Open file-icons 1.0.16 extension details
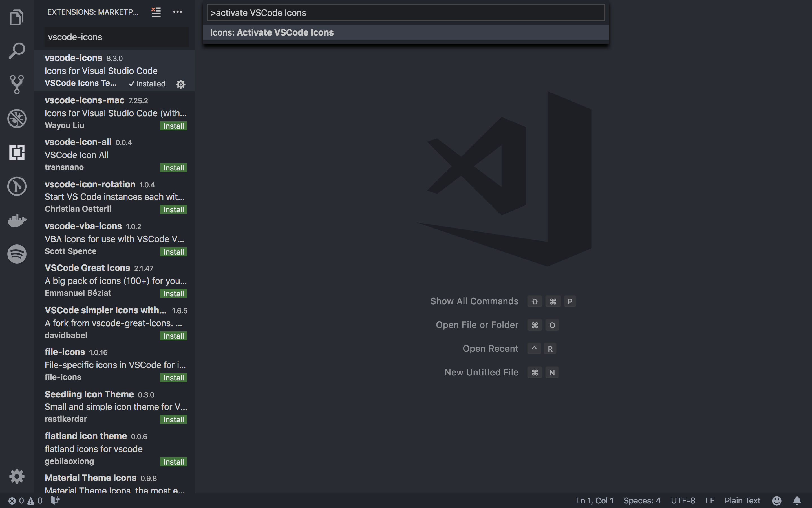The height and width of the screenshot is (508, 812). tap(114, 365)
